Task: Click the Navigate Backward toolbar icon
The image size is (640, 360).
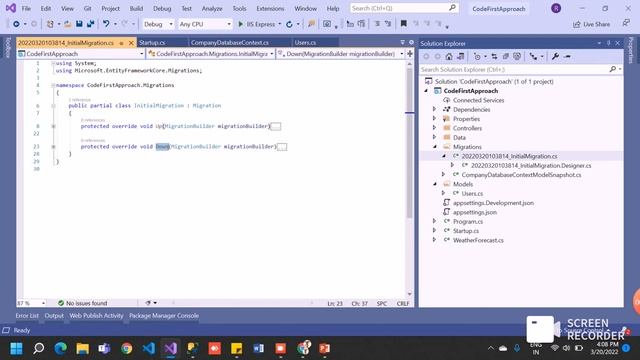Action: pyautogui.click(x=16, y=24)
